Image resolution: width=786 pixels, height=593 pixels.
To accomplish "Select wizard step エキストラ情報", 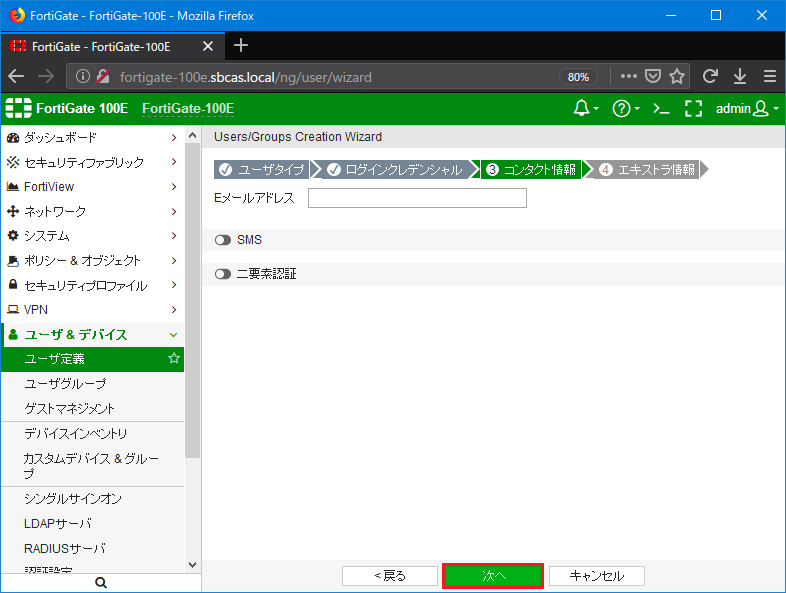I will (647, 169).
